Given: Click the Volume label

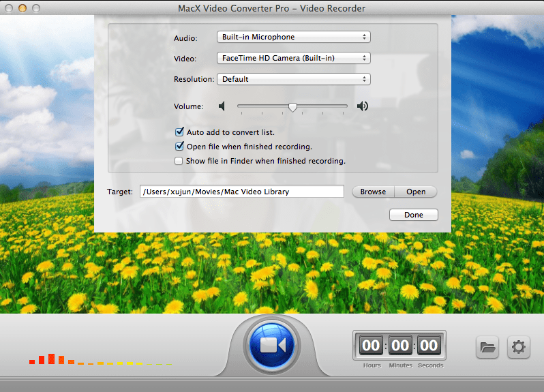Looking at the screenshot, I should point(188,106).
